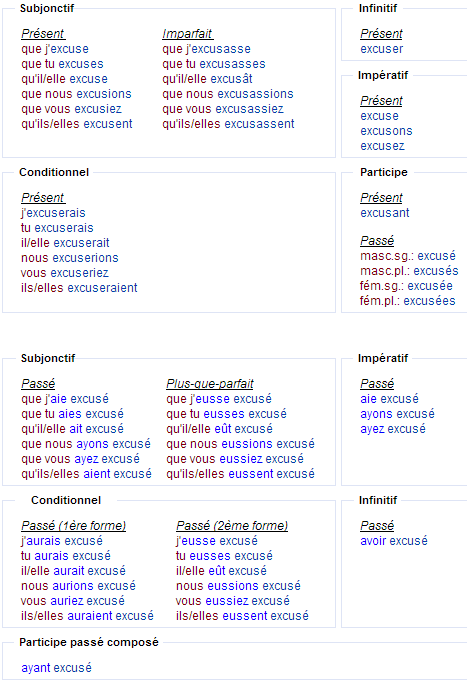Select "que nous ayons excusé" form
This screenshot has width=467, height=689.
click(86, 444)
